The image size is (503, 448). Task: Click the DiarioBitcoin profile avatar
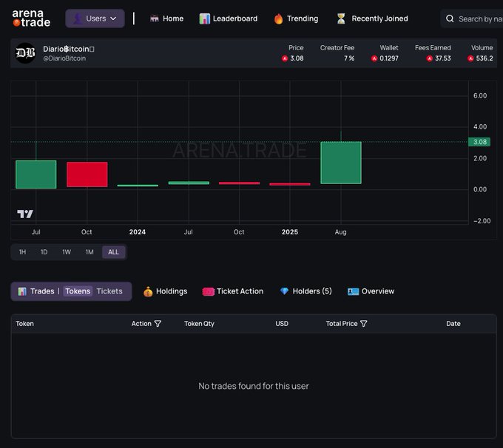(x=26, y=53)
